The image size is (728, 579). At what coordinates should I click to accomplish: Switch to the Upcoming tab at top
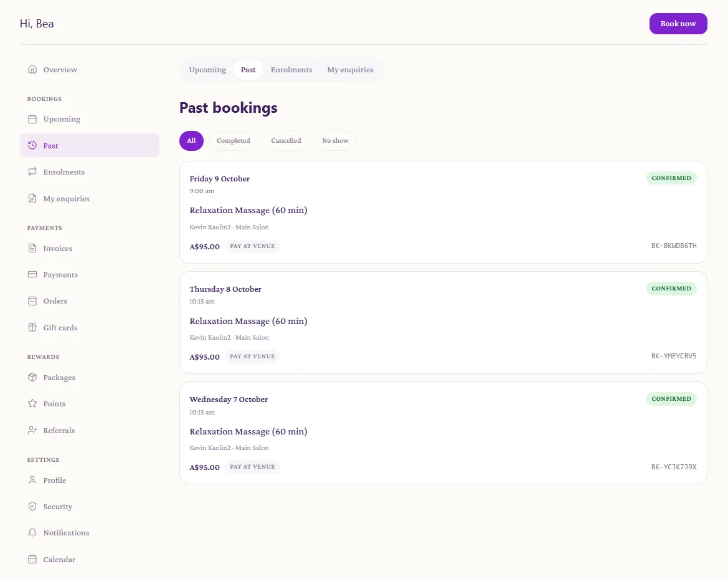pyautogui.click(x=207, y=70)
